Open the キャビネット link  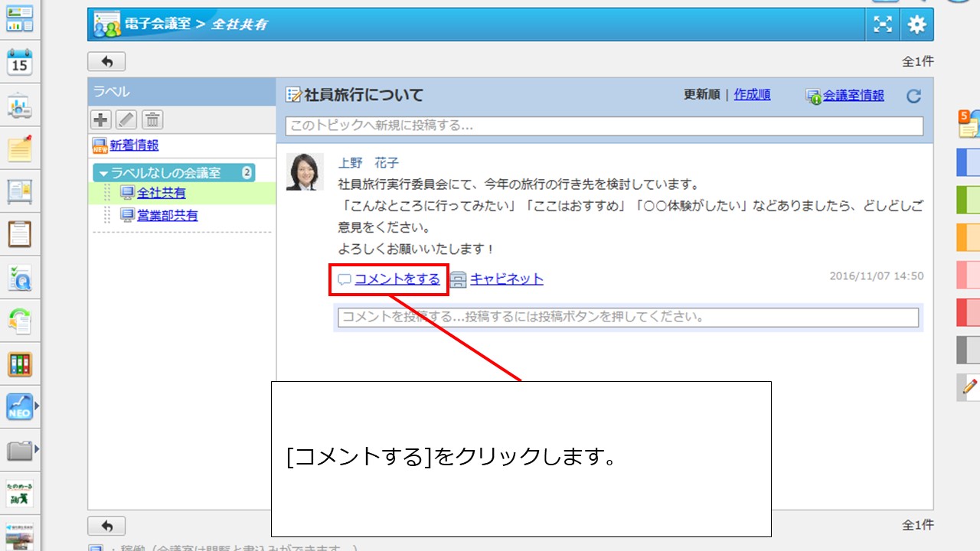coord(506,279)
